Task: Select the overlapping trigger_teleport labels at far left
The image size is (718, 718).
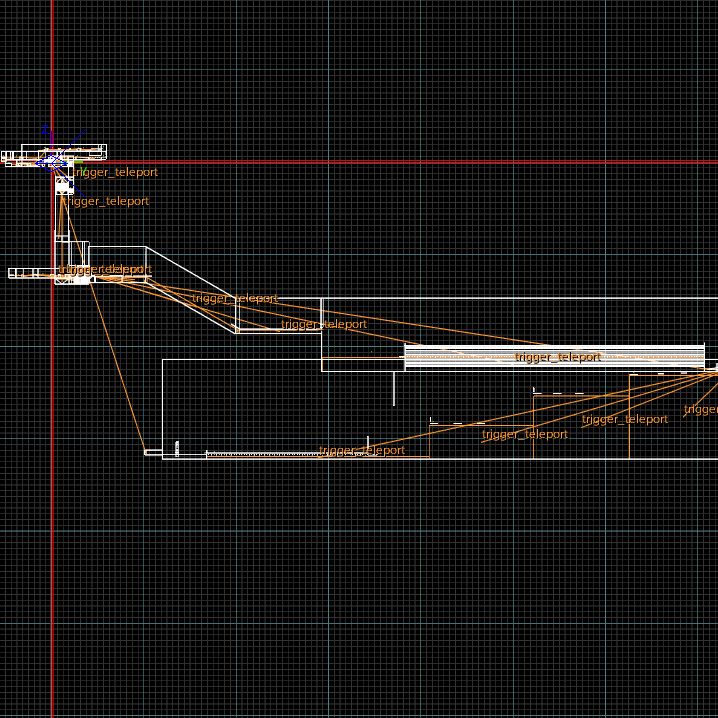Action: point(105,270)
